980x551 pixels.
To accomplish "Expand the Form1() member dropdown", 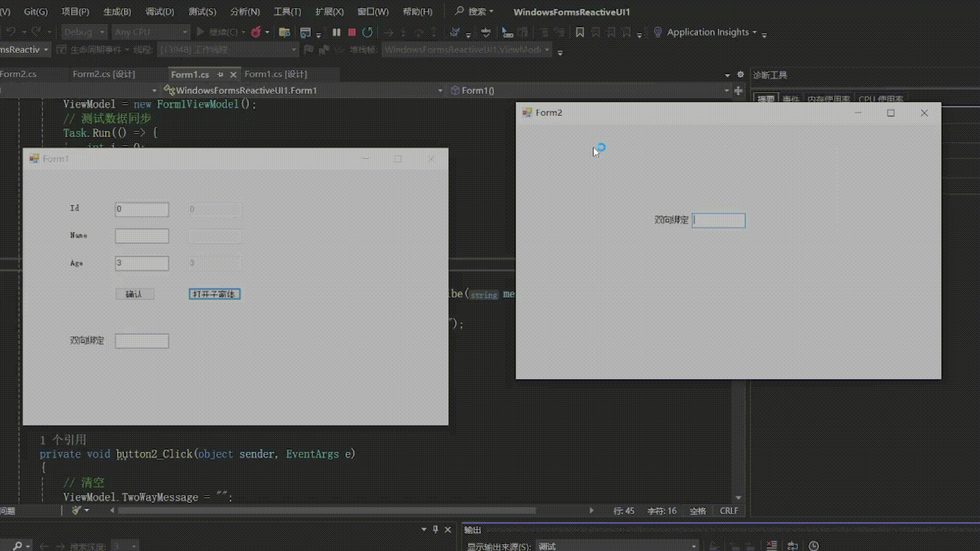I will coord(726,91).
